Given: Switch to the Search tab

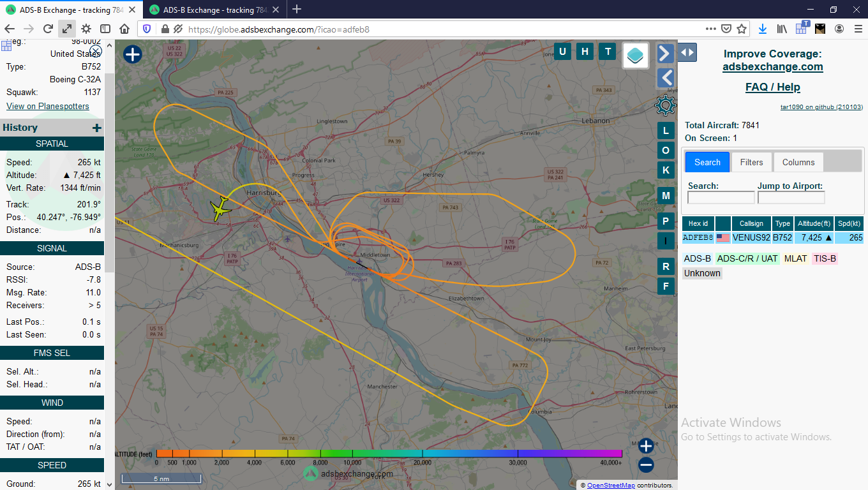Looking at the screenshot, I should [x=707, y=162].
